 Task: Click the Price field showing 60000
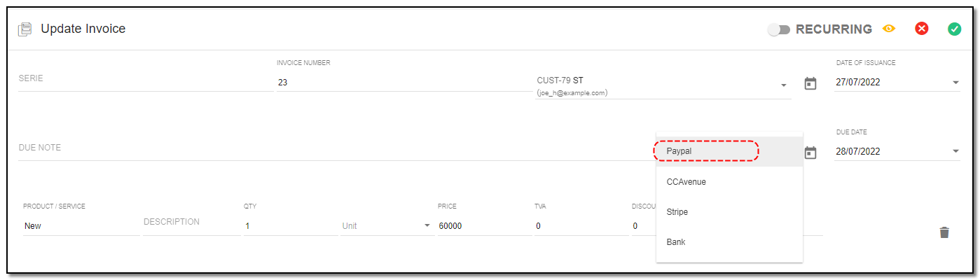(485, 226)
